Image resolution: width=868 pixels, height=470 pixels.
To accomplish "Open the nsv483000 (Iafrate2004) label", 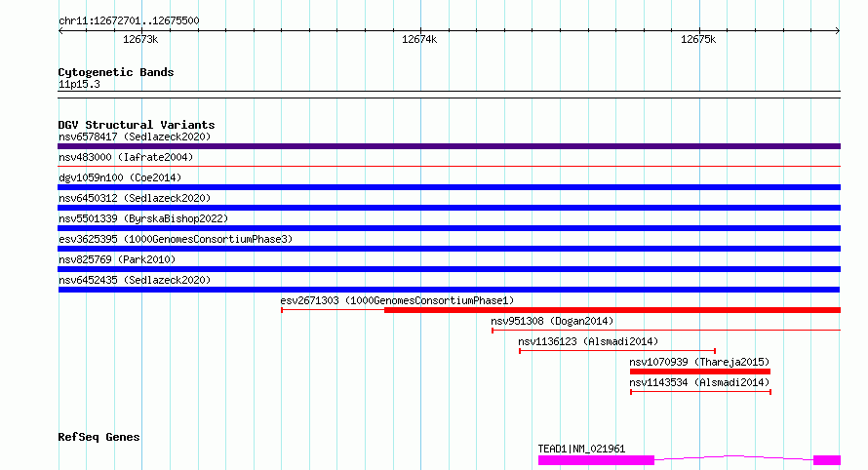I will (x=126, y=157).
